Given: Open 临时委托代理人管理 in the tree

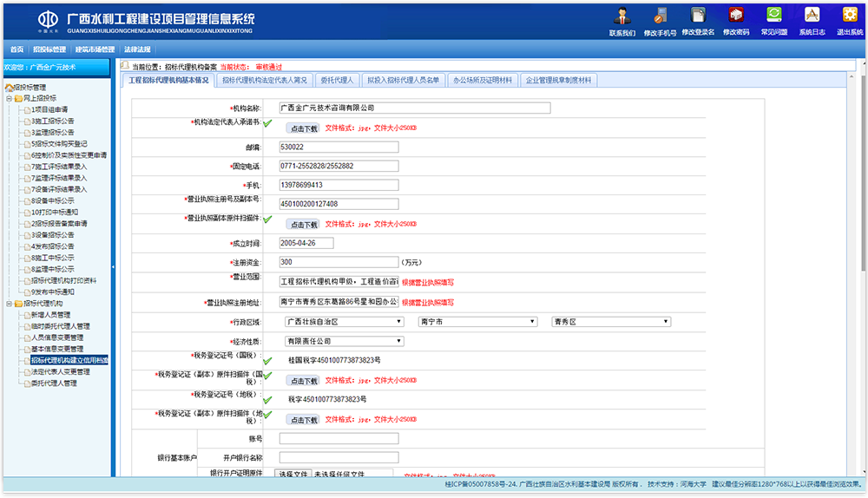Looking at the screenshot, I should [61, 326].
